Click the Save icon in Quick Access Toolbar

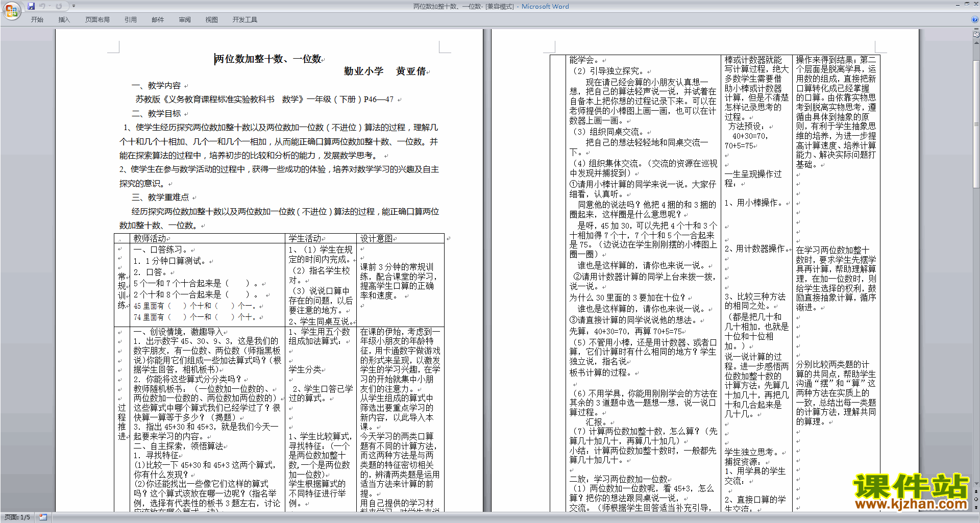(31, 6)
